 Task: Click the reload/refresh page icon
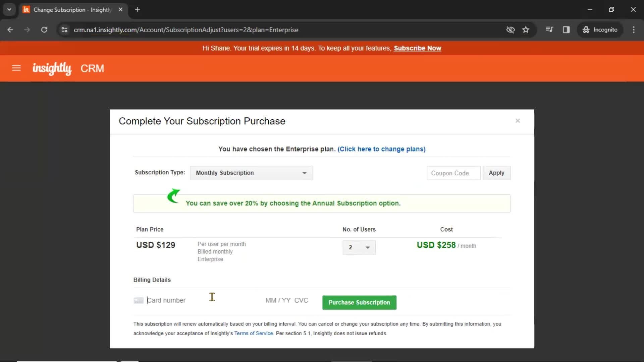click(x=44, y=29)
